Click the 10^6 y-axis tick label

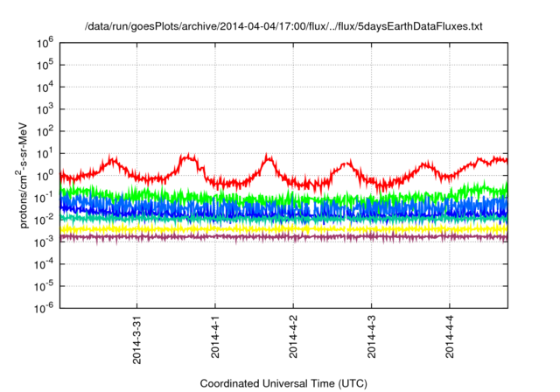tap(45, 43)
